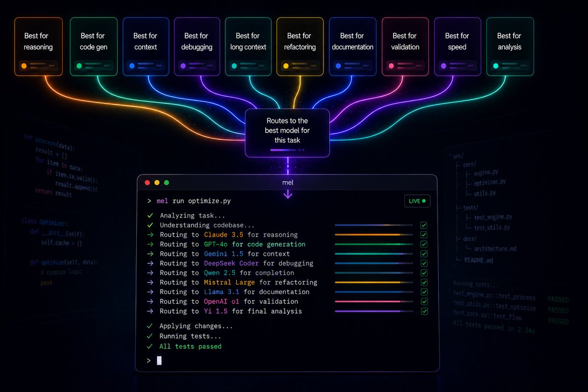Click checkmark beside All tests passed
The width and height of the screenshot is (588, 392).
(x=150, y=346)
